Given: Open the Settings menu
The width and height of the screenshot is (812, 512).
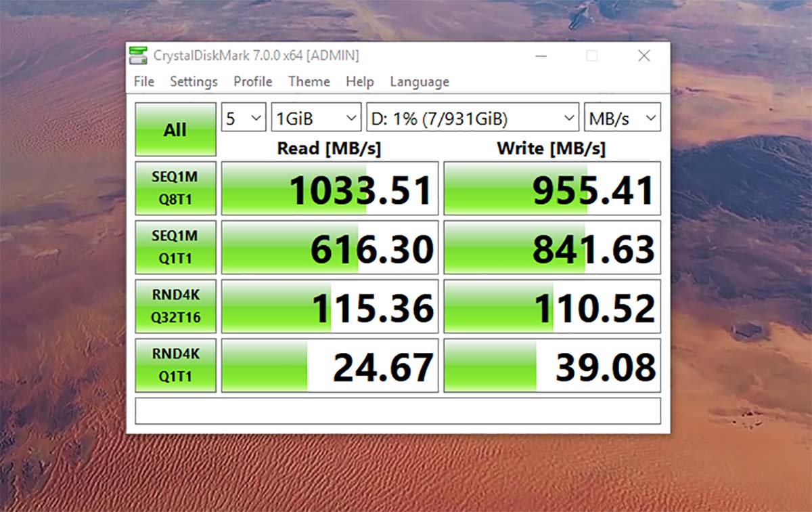Looking at the screenshot, I should coord(194,81).
